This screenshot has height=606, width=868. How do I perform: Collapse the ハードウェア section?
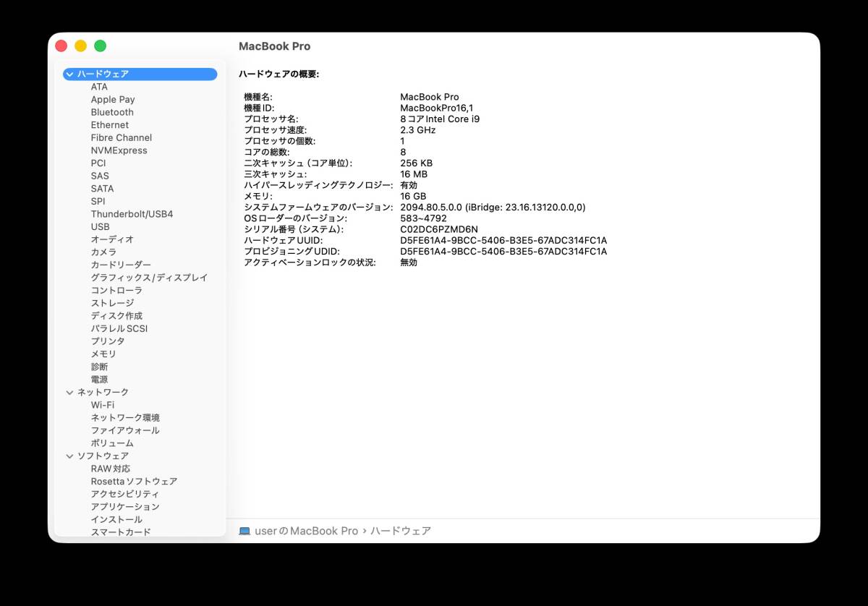[x=69, y=74]
